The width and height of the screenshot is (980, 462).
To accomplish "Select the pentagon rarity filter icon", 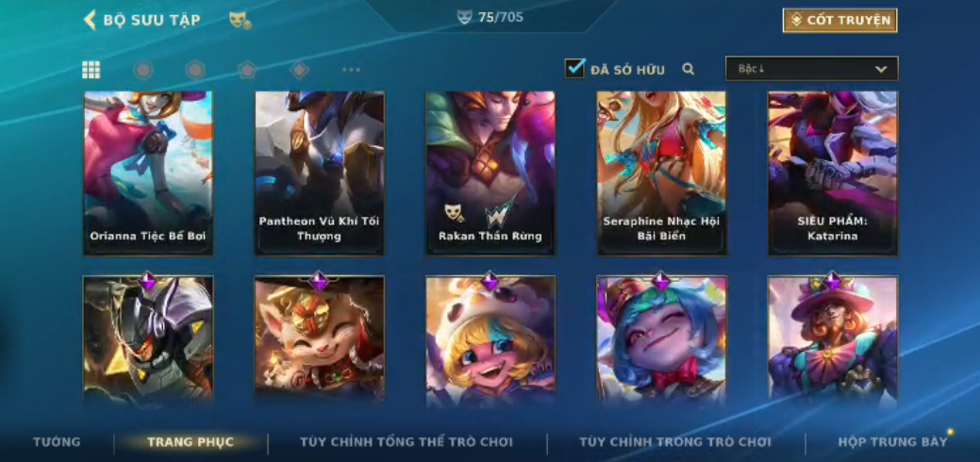I will pos(247,70).
